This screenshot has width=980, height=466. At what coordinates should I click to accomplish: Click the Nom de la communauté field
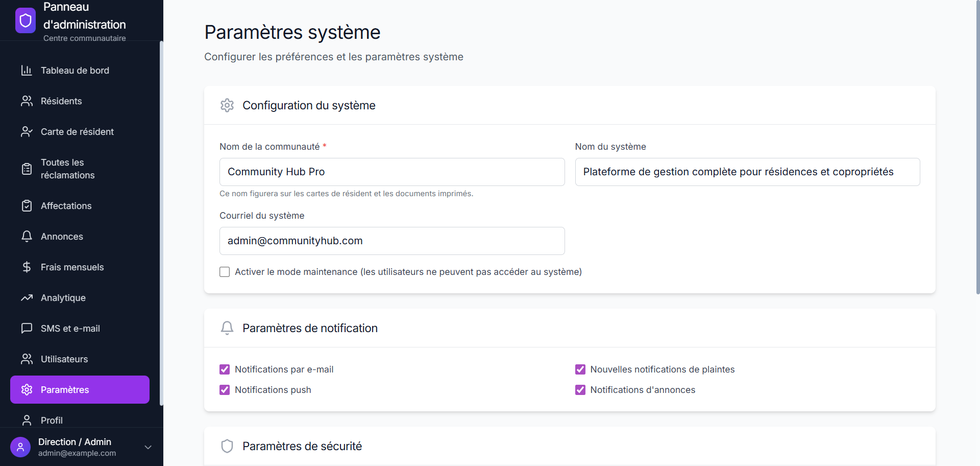[x=391, y=172]
